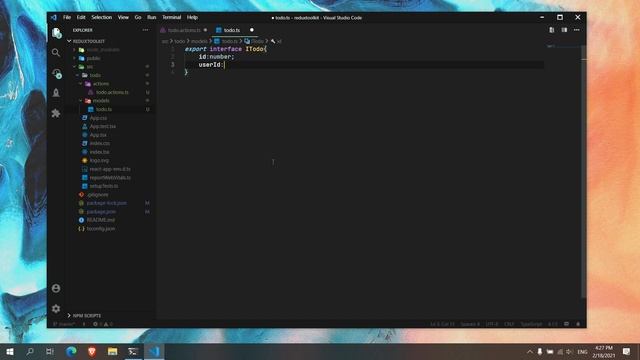
Task: Click the Split Editor Right icon
Action: click(x=564, y=30)
